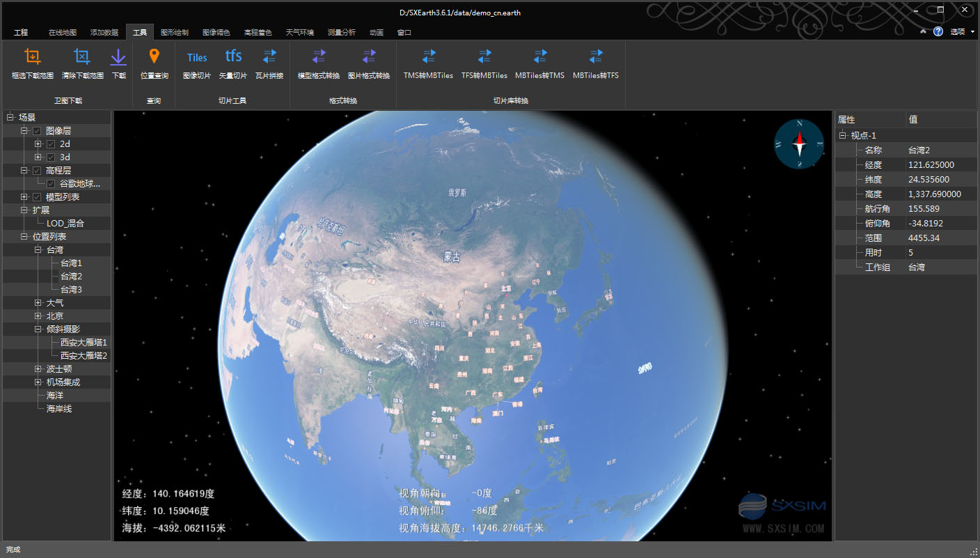980x558 pixels.
Task: Switch to the 测量分析 tab
Action: pyautogui.click(x=341, y=32)
